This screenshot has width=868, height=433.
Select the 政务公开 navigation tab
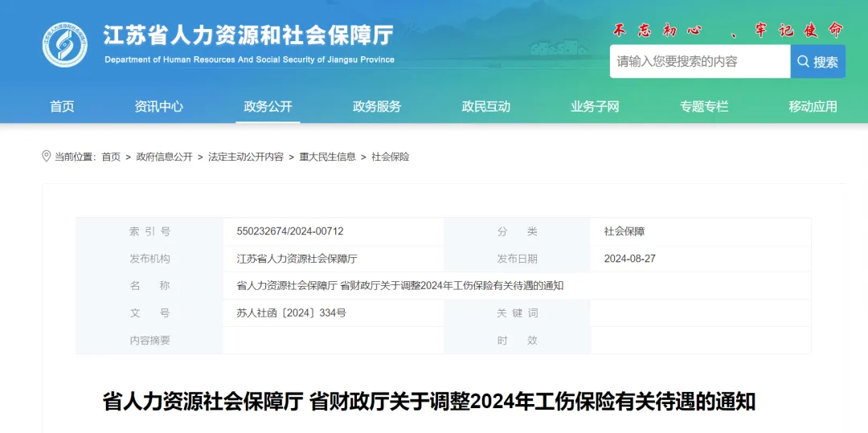pyautogui.click(x=268, y=106)
